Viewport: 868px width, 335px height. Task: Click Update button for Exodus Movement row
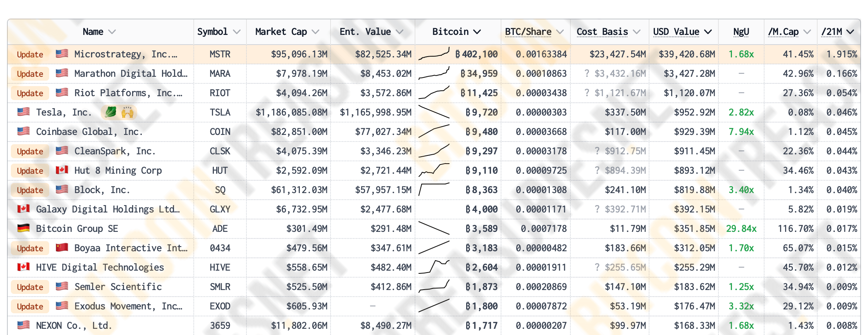(x=30, y=306)
